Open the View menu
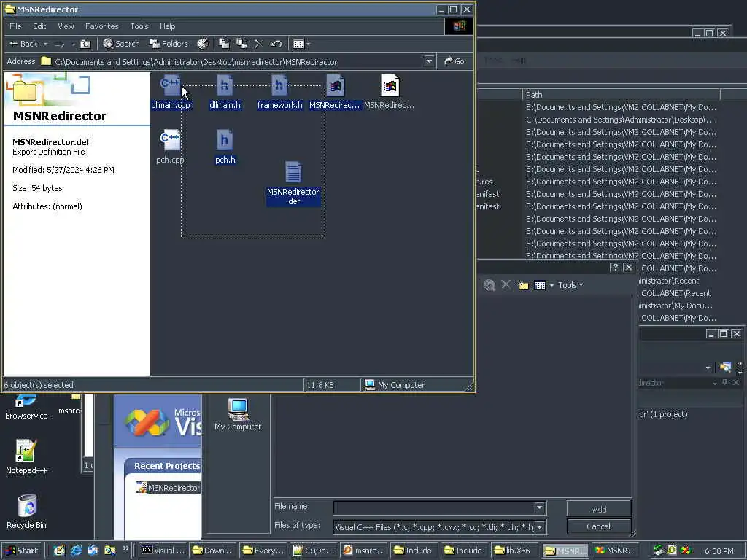Viewport: 747px width, 560px height. click(66, 26)
